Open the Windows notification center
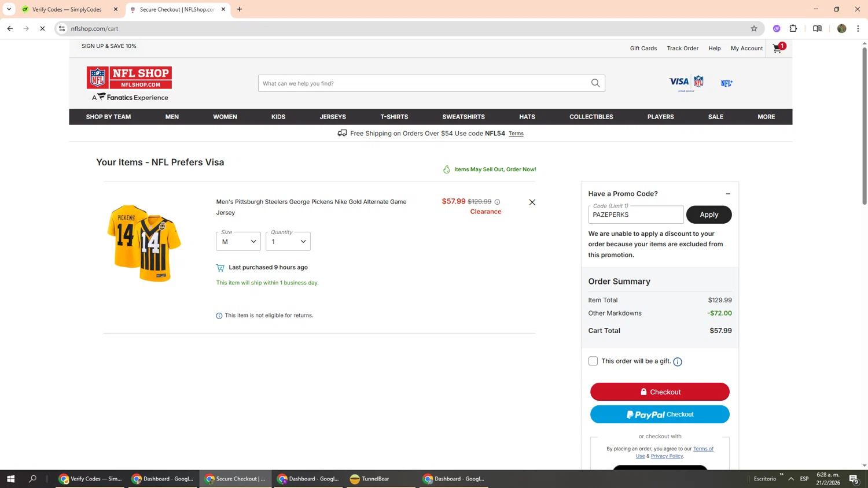Image resolution: width=868 pixels, height=488 pixels. (854, 479)
